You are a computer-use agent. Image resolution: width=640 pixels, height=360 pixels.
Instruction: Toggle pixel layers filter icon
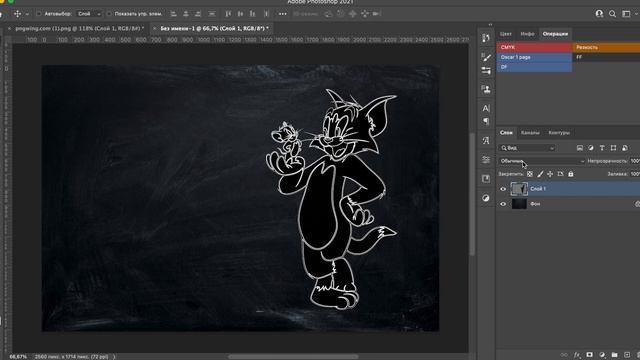(x=580, y=148)
